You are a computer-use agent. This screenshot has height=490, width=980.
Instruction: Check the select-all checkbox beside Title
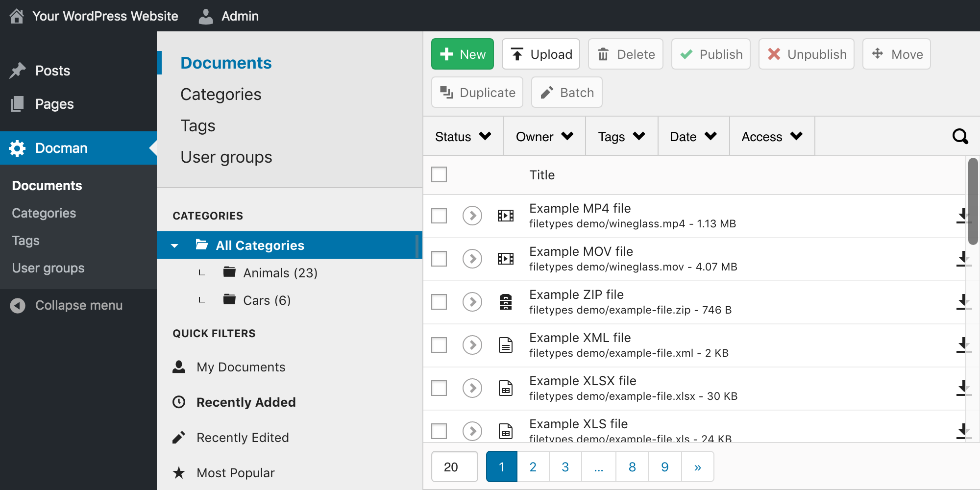coord(439,174)
